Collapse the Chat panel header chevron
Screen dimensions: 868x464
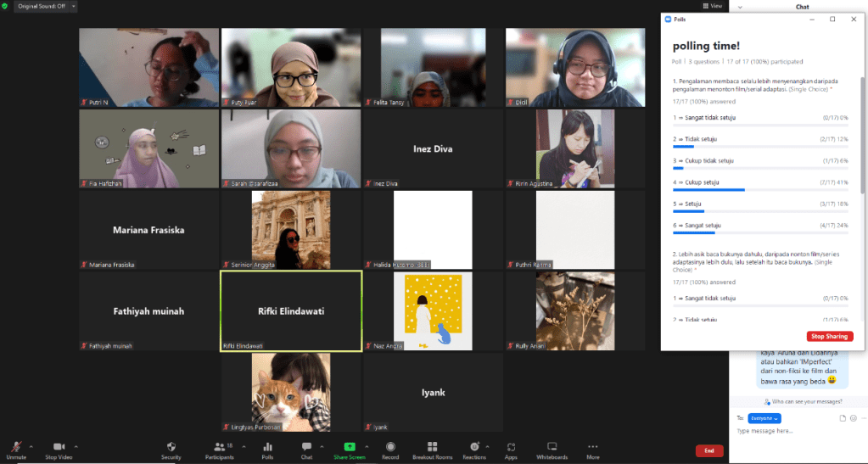[741, 7]
